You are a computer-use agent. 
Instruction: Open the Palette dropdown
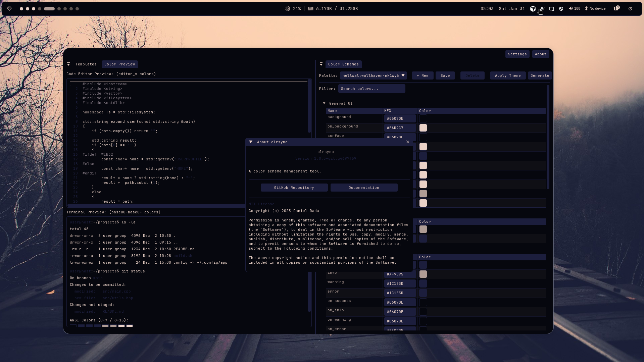[x=373, y=75]
